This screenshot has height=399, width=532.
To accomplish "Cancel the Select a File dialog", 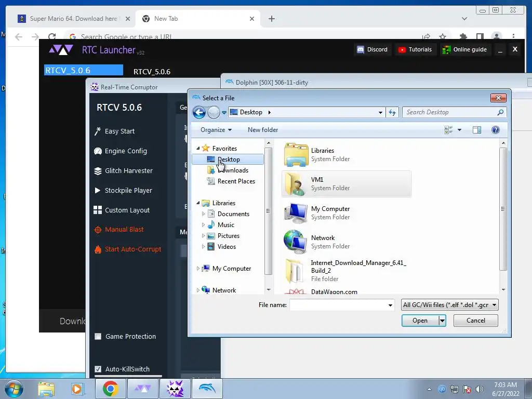I will 476,321.
